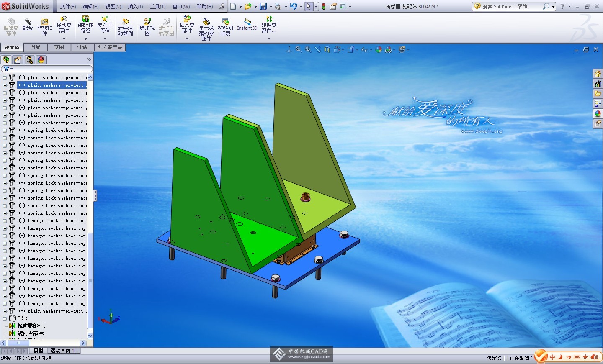This screenshot has width=603, height=364.
Task: Open dropdown arrow under 装配体特征
Action: click(x=85, y=39)
